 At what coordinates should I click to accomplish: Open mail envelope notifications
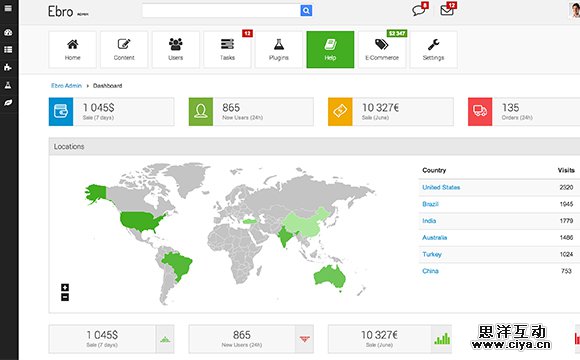click(447, 10)
